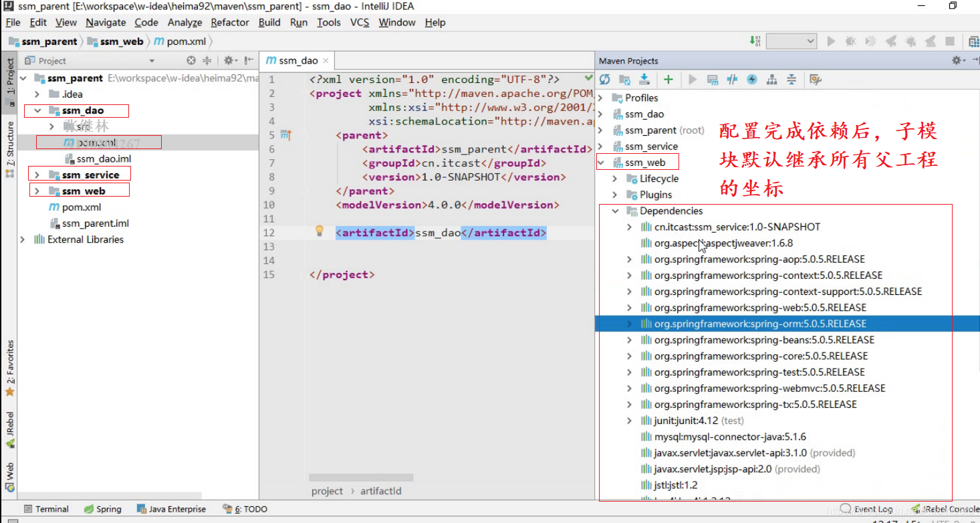Collapse Dependencies node in Maven panel
The image size is (980, 523).
[x=615, y=211]
